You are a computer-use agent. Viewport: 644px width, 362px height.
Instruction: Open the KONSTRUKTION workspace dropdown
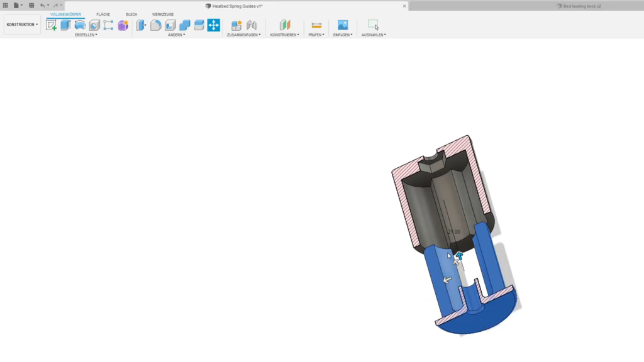pos(22,25)
